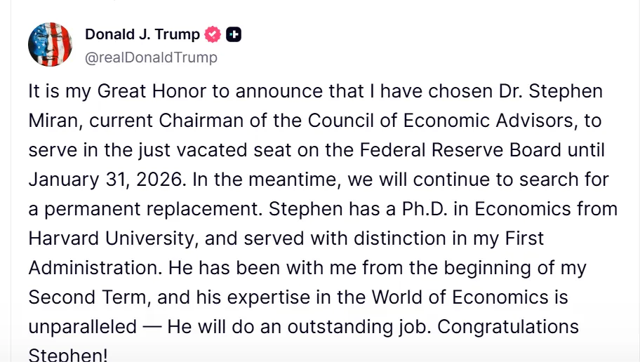Screen dimensions: 640x364
Task: Click the date "January 31, 2026"
Action: [106, 179]
